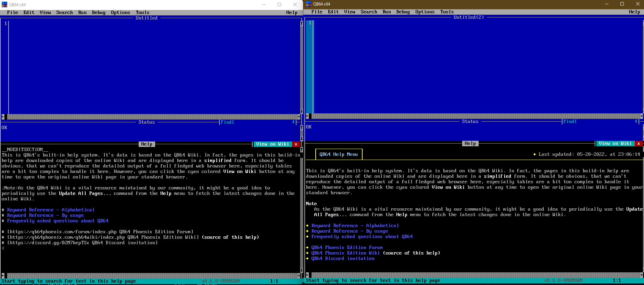This screenshot has height=285, width=644.
Task: Click View on Wiki button in left window
Action: point(273,144)
